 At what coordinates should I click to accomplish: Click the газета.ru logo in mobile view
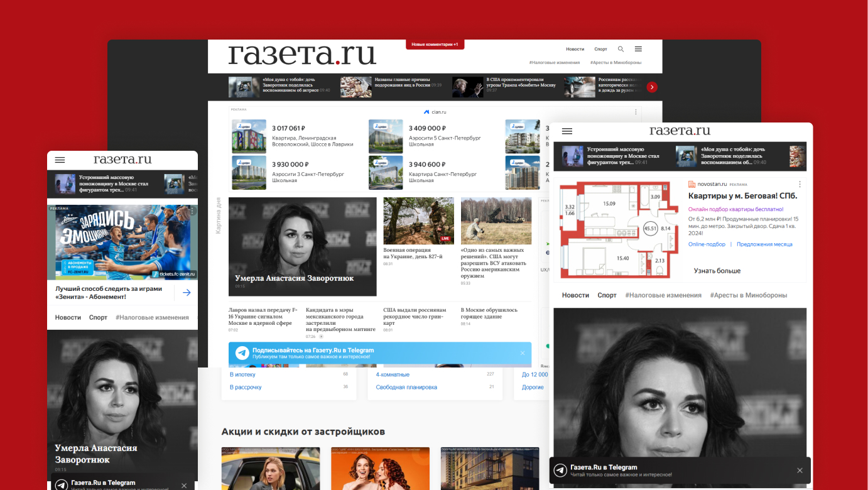coord(122,160)
